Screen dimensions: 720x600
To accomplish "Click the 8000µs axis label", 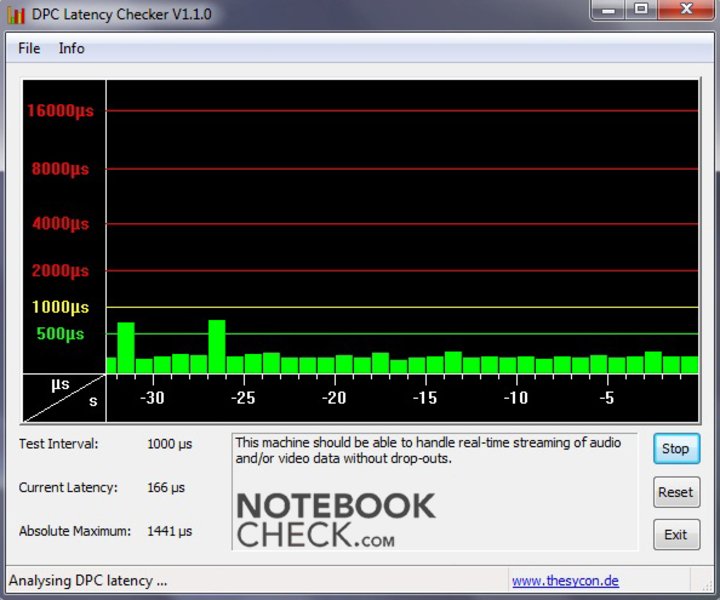I will [60, 169].
